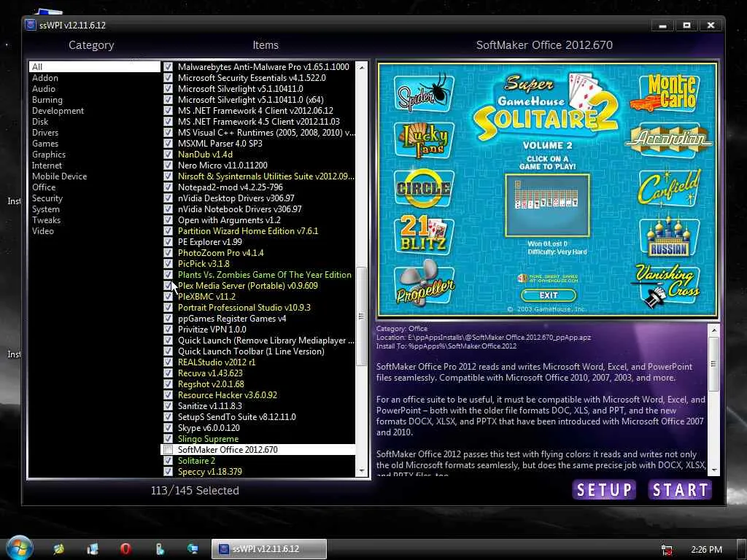Uncheck Recuva v1.43.623 checkbox

168,373
